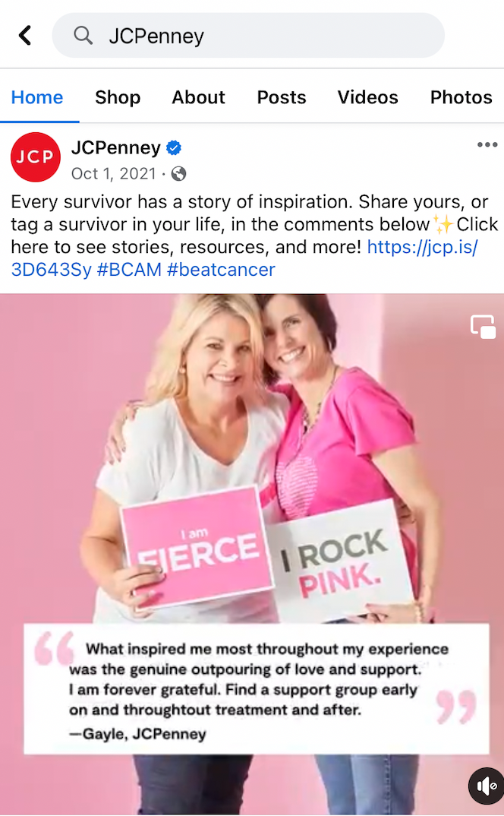Switch to the Home tab
This screenshot has width=504, height=816.
click(37, 97)
